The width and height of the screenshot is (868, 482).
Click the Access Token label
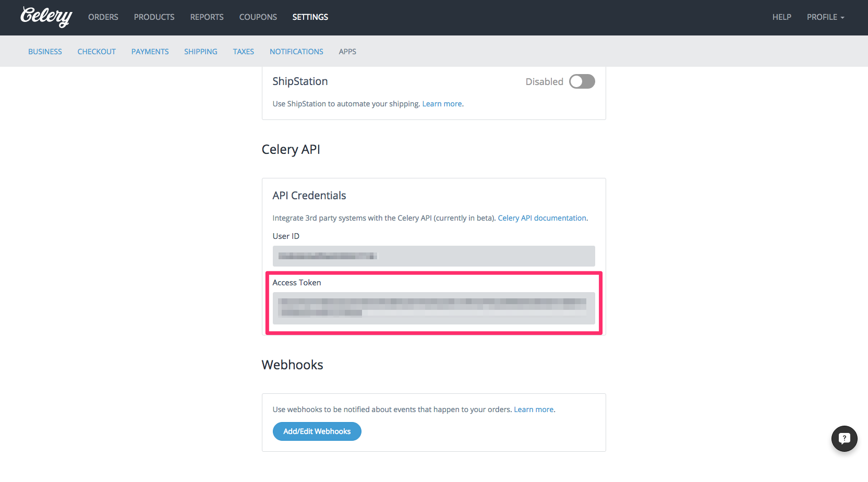tap(297, 283)
